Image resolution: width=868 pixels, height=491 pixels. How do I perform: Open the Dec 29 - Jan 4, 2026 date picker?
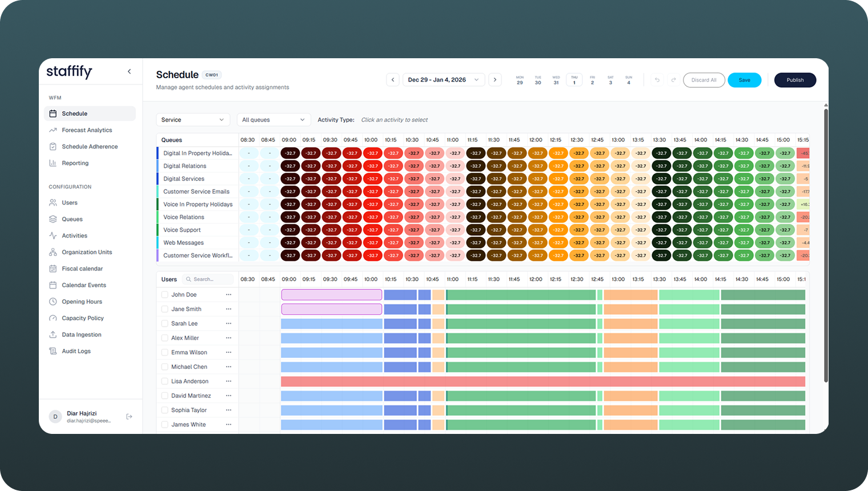coord(444,80)
